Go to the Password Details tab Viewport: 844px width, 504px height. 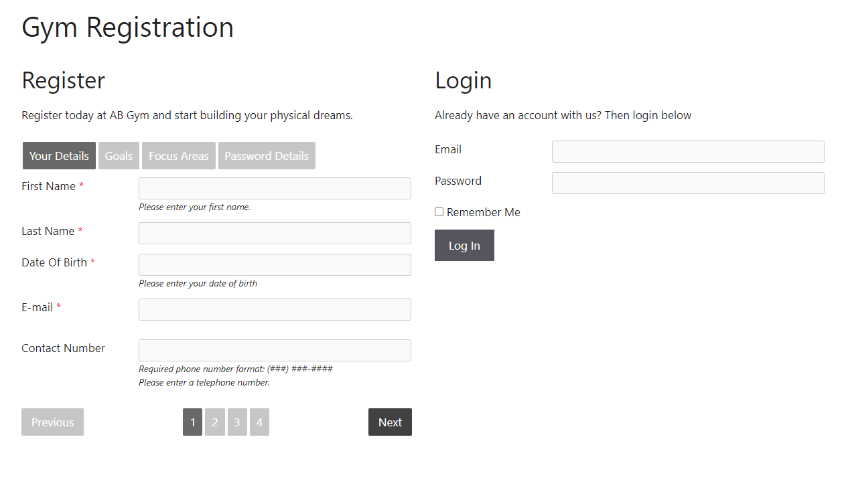[267, 156]
